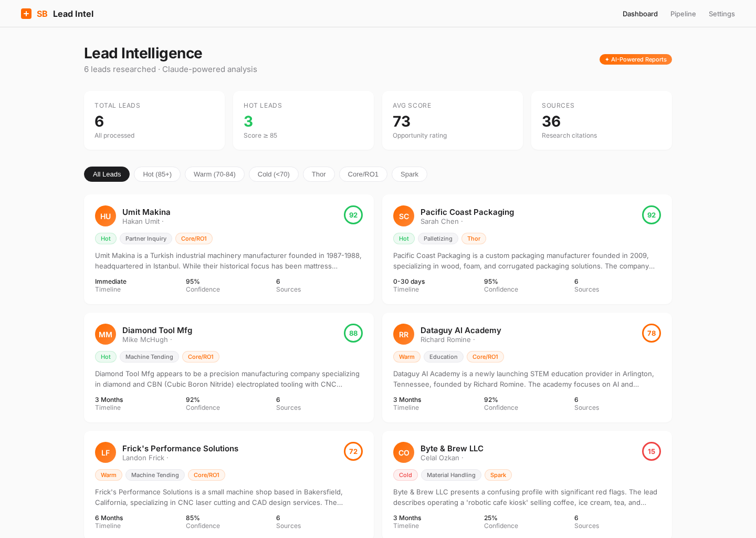Filter leads by Thor product
Viewport: 756px width, 538px height.
[319, 174]
